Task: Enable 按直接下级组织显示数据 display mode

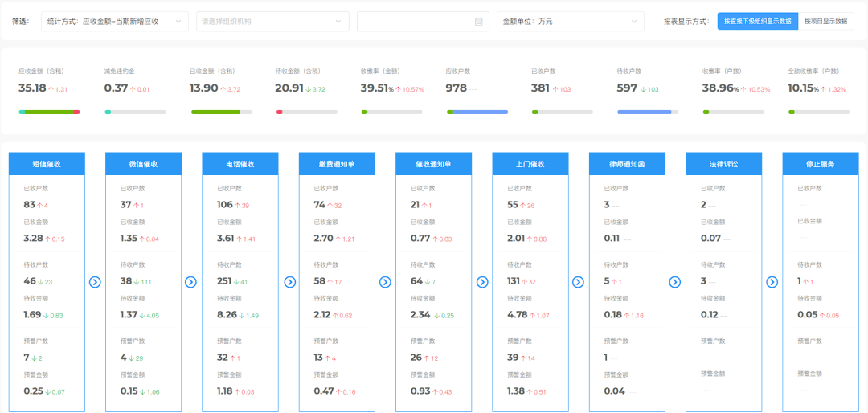Action: point(755,22)
